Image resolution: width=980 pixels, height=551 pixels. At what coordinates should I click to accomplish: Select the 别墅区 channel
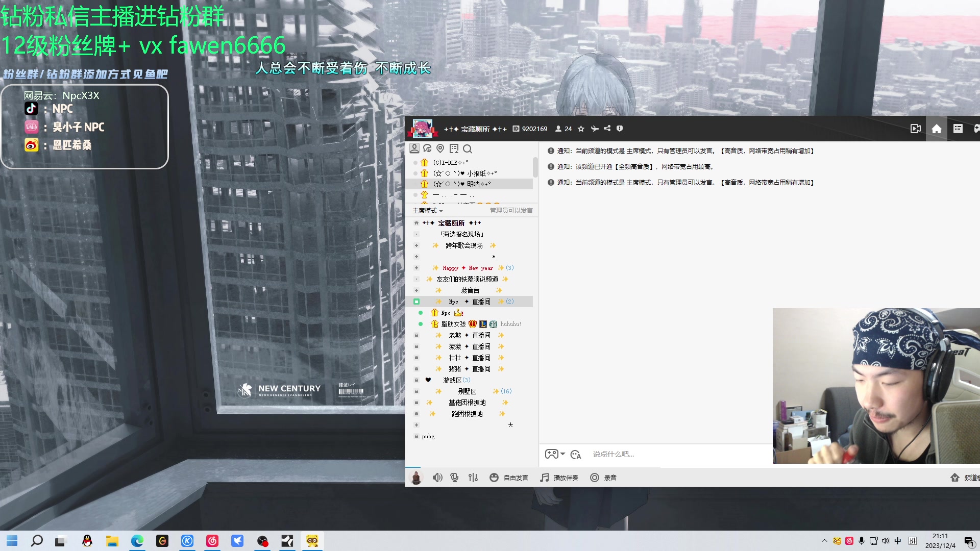coord(467,391)
